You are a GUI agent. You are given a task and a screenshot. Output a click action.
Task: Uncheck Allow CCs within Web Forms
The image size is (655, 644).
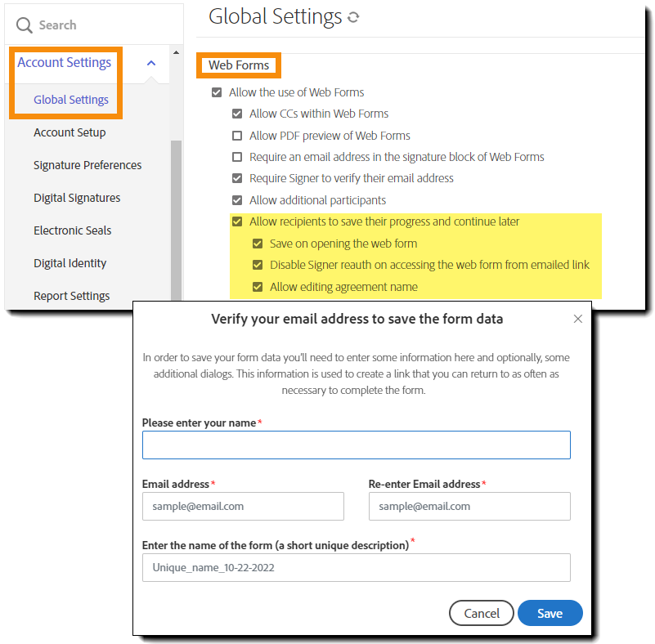coord(237,114)
